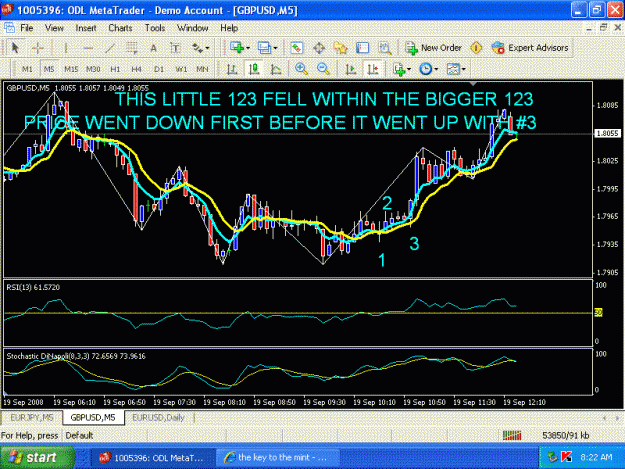Switch to D1 timeframe

(x=159, y=69)
